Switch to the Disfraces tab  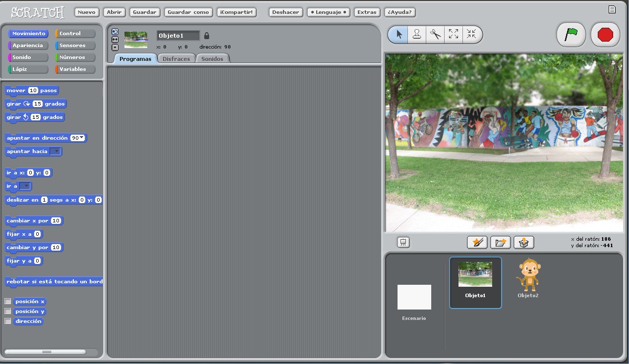[176, 58]
